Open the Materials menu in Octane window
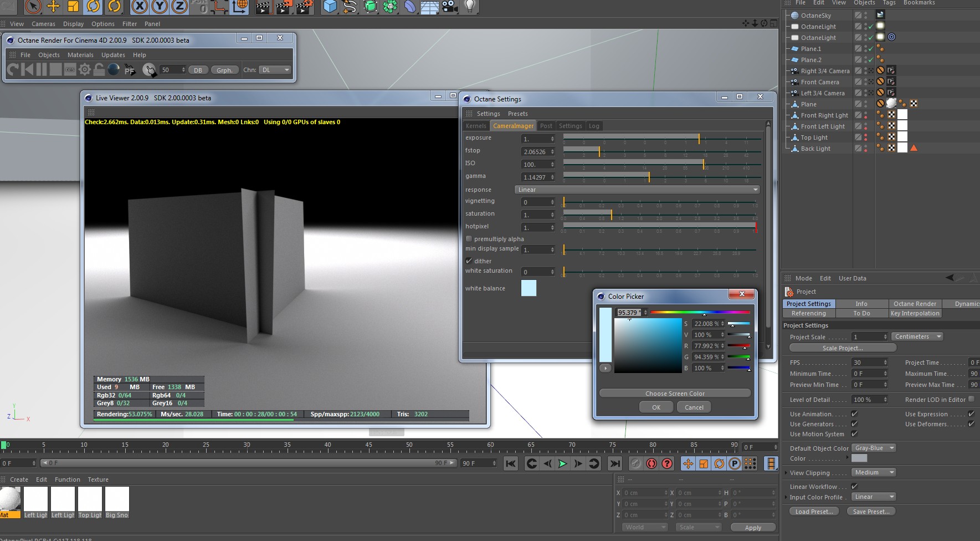980x541 pixels. pos(80,55)
